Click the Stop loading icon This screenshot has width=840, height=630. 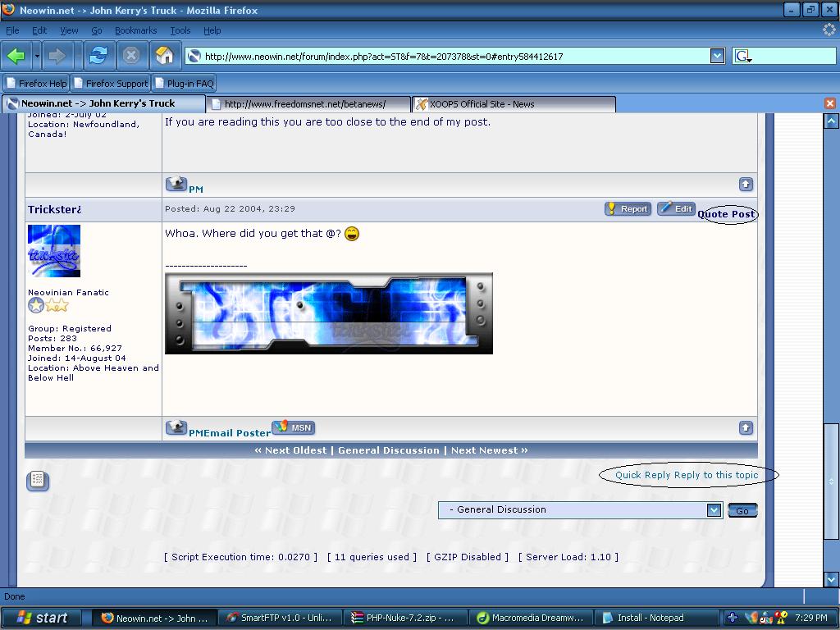click(131, 56)
